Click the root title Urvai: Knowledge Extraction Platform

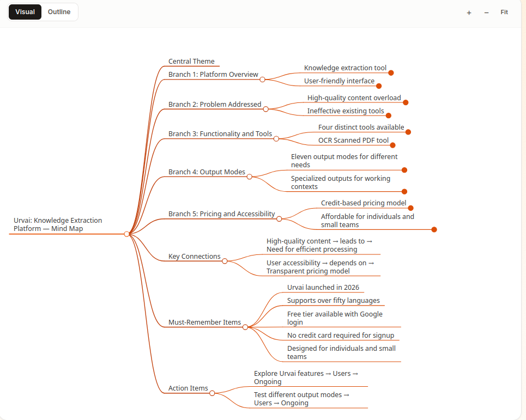(58, 224)
